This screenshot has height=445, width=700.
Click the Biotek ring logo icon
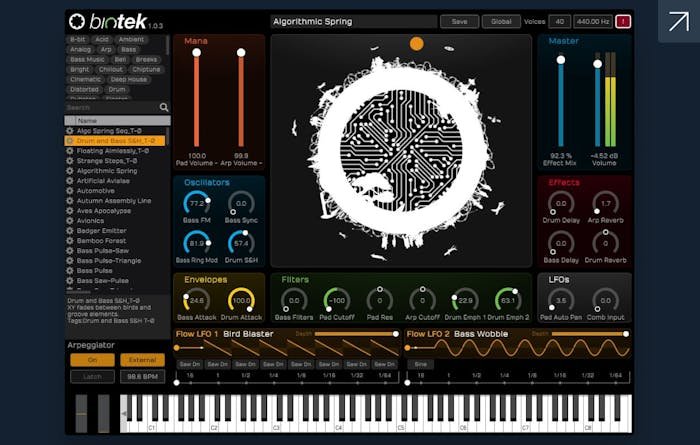point(77,21)
